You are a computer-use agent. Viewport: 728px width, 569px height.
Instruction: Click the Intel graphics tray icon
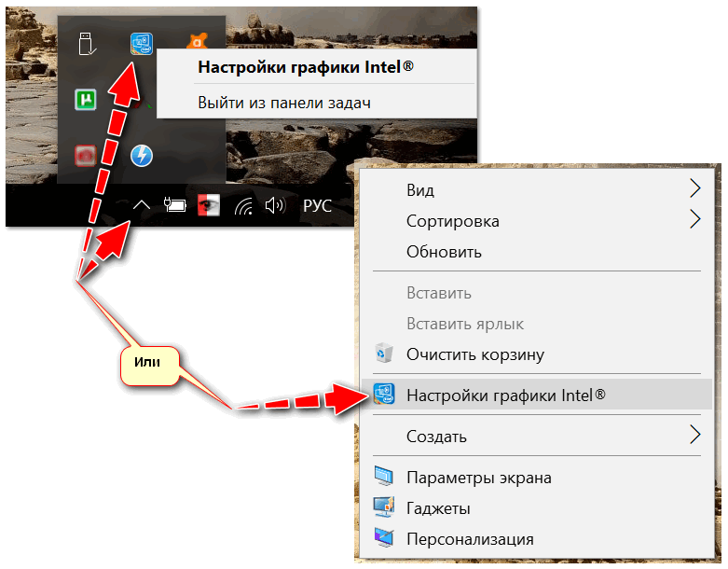[142, 44]
